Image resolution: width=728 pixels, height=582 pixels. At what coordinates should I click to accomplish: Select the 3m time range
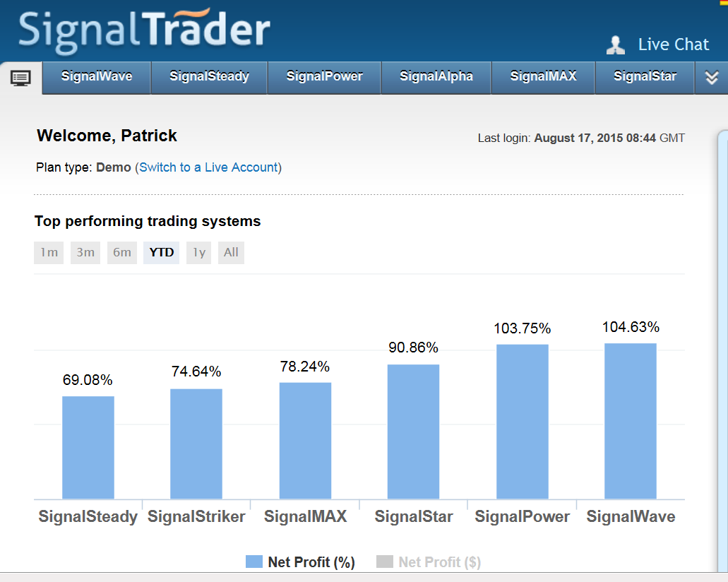[x=85, y=253]
